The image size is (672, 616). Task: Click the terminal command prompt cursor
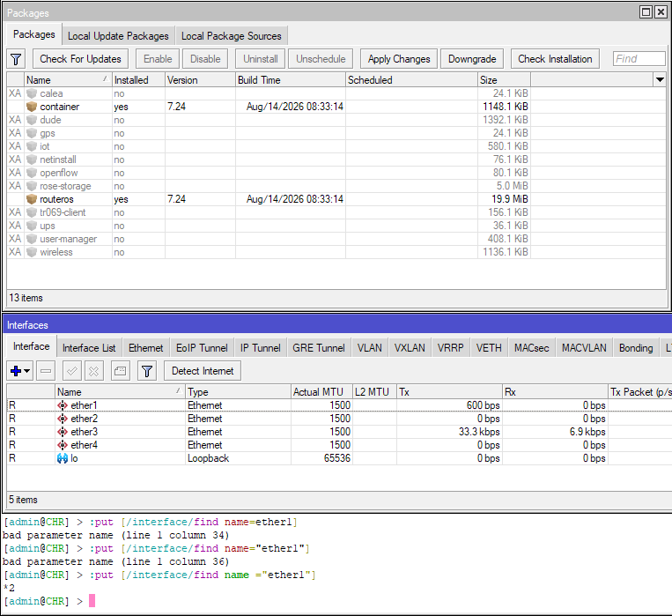tap(92, 601)
